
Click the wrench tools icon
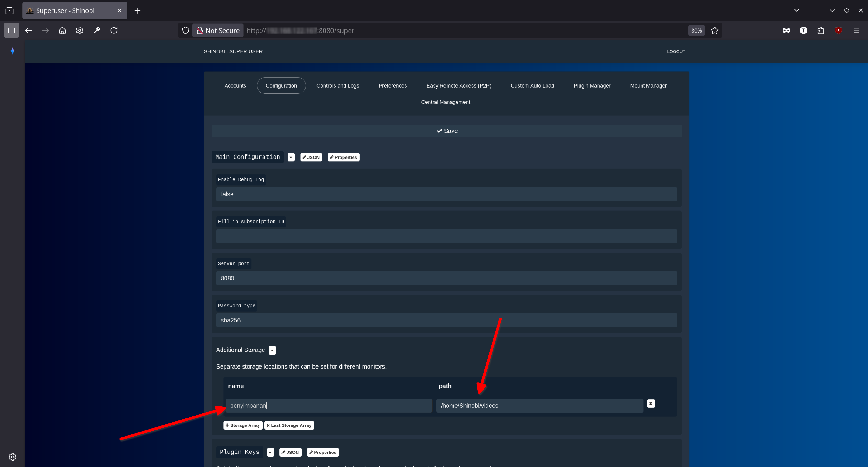97,30
